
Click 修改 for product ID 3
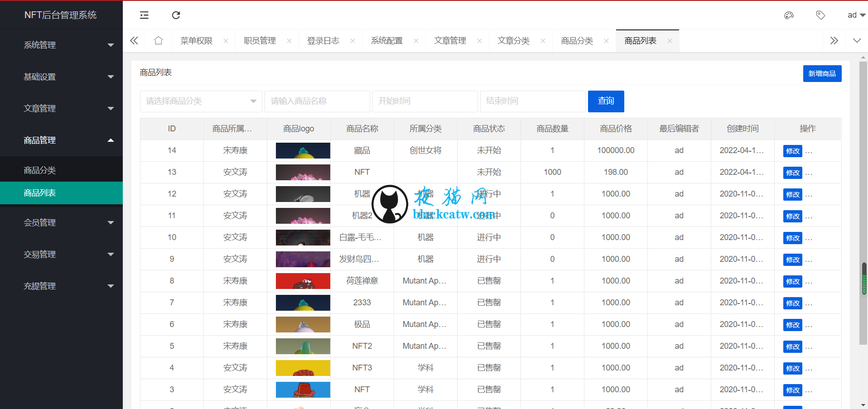click(792, 390)
